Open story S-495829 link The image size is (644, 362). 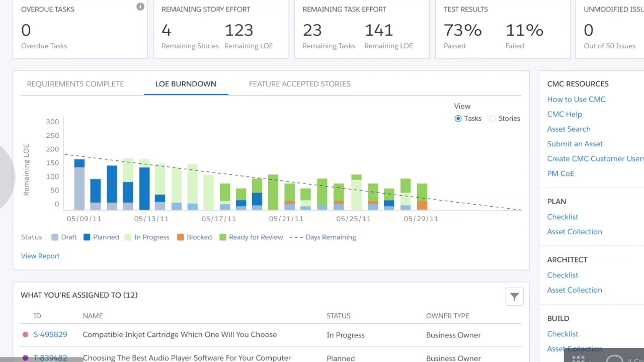pos(50,334)
